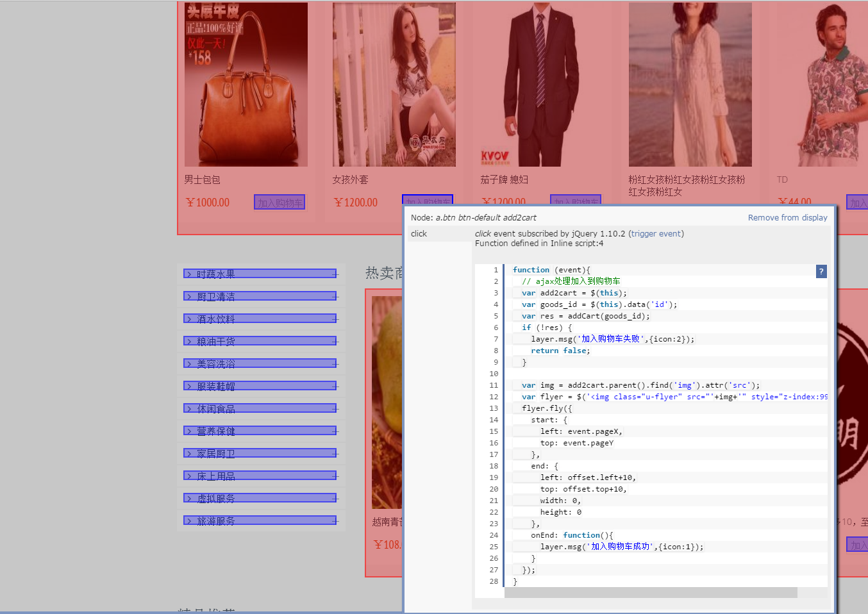Open the 粉红女孩 product title

pos(687,186)
